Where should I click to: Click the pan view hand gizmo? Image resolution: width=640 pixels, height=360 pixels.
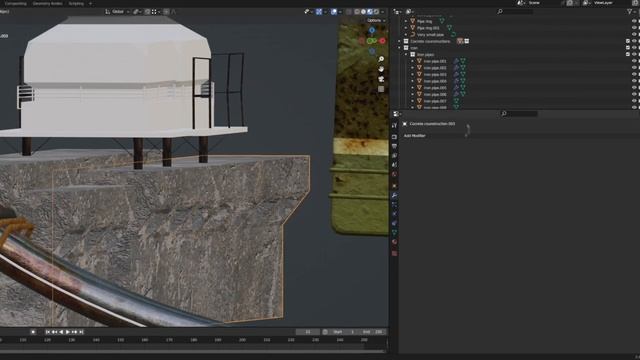click(381, 69)
